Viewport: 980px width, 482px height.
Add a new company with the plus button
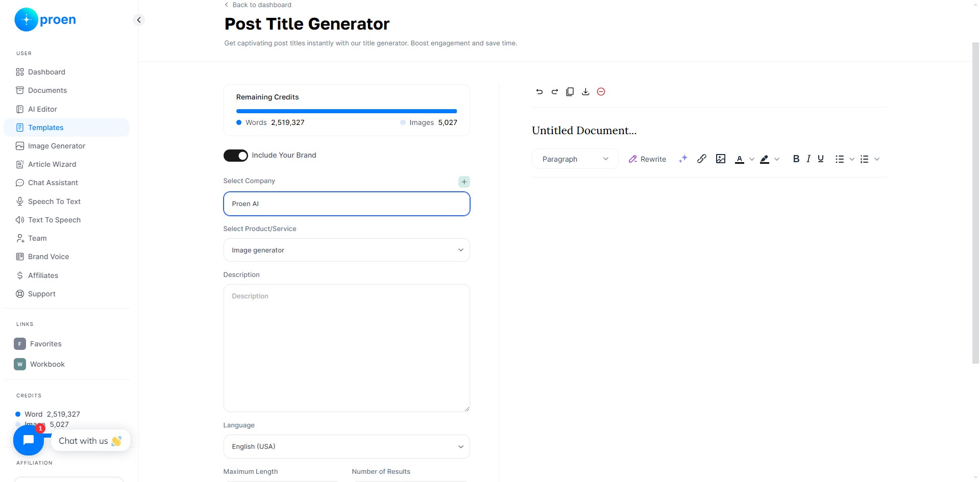pos(464,182)
